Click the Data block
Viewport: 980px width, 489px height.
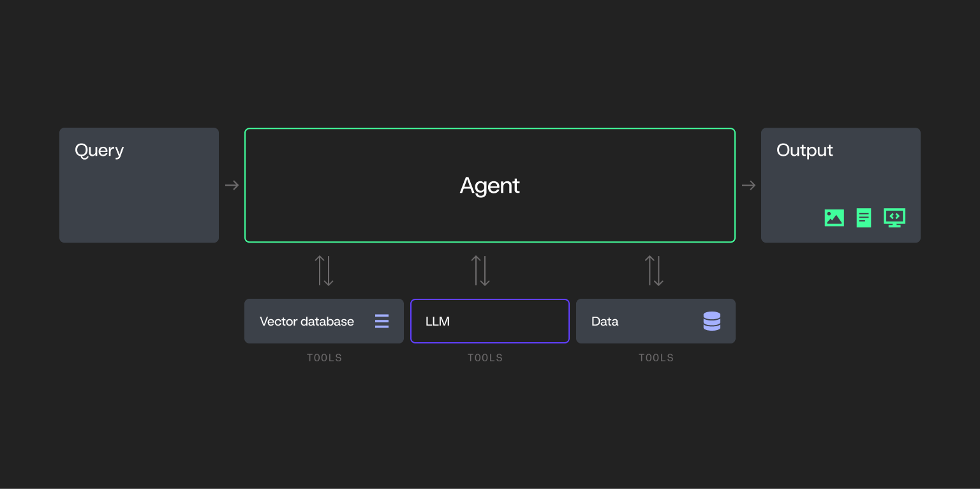(656, 321)
